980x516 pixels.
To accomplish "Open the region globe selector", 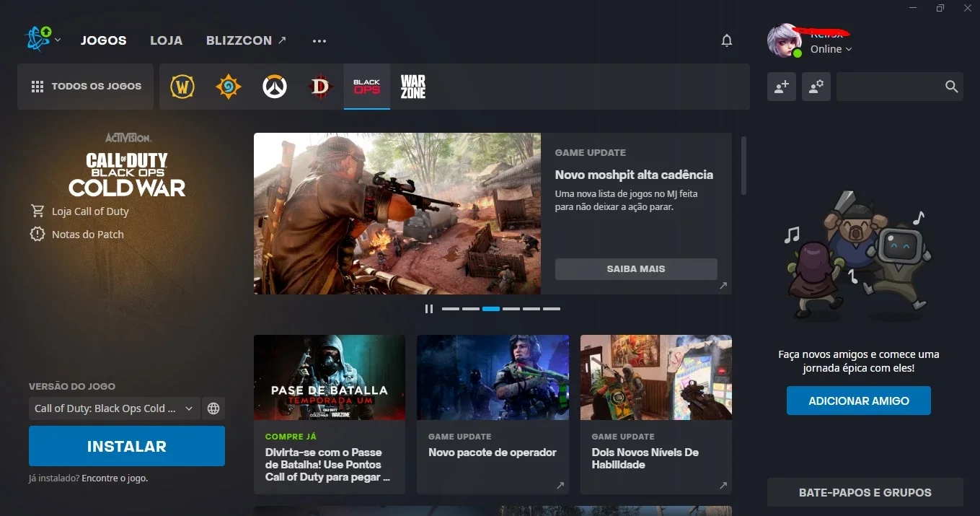I will coord(213,408).
